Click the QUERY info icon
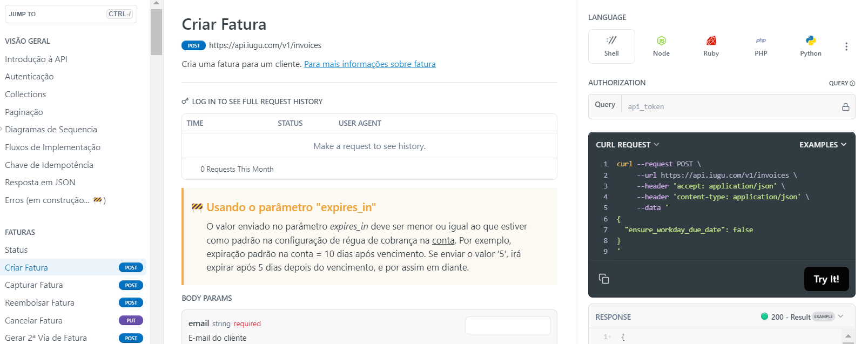This screenshot has width=868, height=344. pyautogui.click(x=852, y=83)
